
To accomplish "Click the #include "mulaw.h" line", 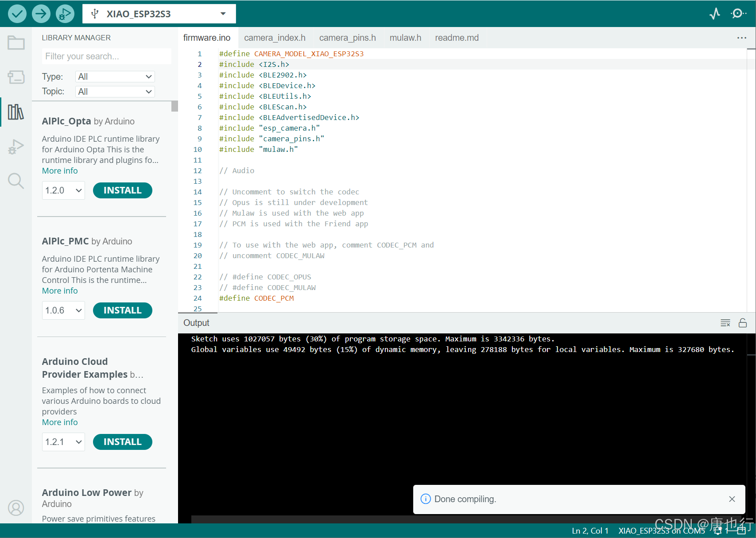I will [x=259, y=149].
